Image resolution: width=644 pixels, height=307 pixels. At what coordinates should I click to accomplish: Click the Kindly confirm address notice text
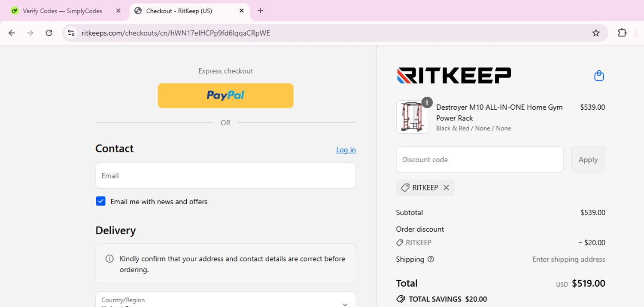pyautogui.click(x=232, y=264)
